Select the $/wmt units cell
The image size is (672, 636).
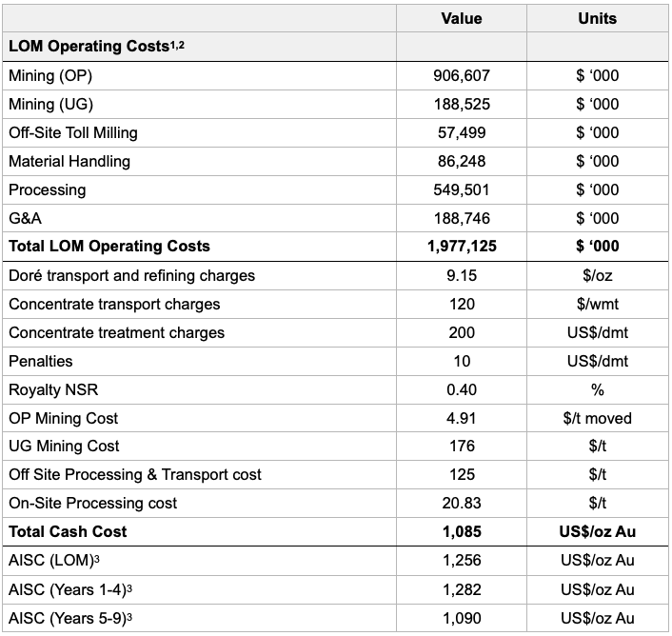point(598,305)
